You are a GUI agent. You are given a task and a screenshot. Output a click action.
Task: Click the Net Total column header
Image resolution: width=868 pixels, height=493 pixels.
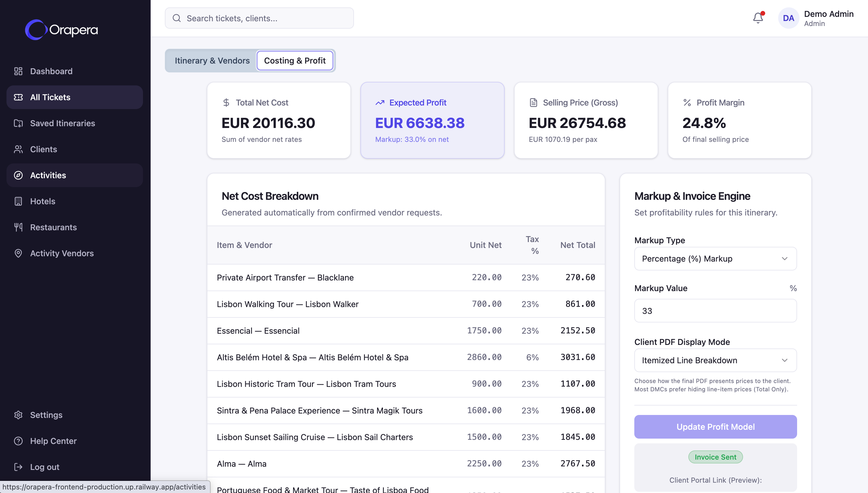(577, 245)
